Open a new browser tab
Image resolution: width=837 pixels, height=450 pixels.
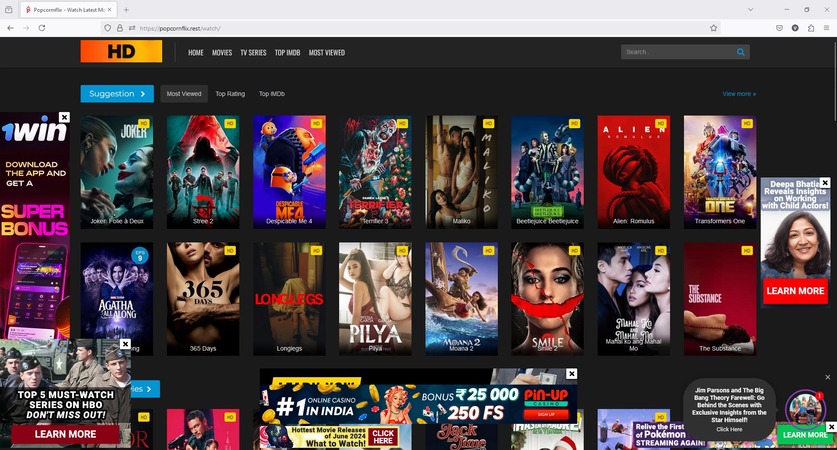point(126,10)
